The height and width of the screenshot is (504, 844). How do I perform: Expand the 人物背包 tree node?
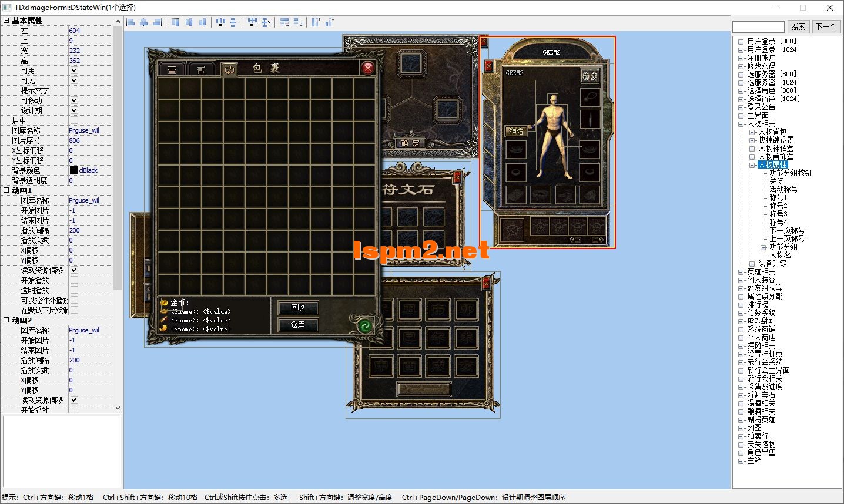752,132
